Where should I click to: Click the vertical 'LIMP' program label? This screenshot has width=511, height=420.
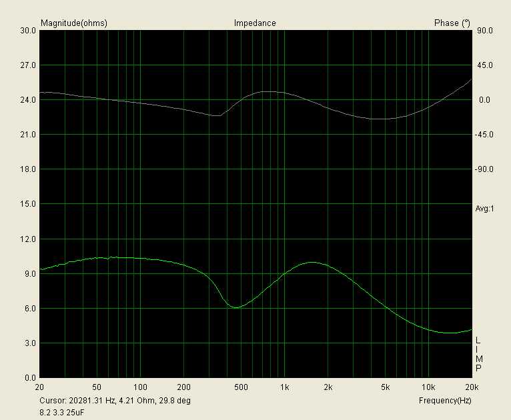coord(478,355)
